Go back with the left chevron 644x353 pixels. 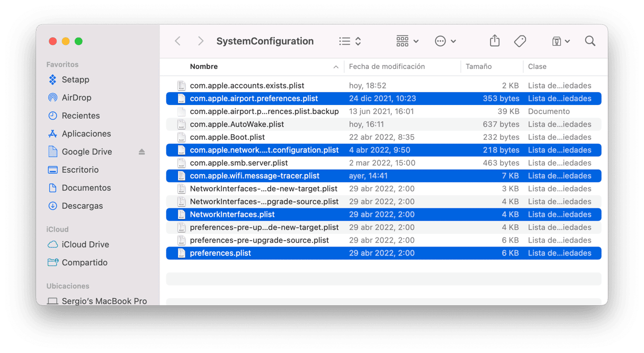[178, 41]
